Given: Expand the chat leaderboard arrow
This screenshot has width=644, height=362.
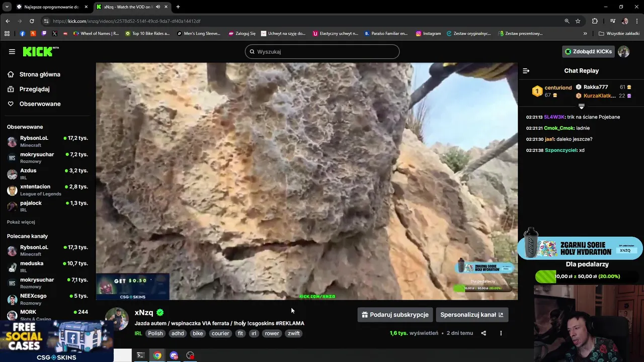Looking at the screenshot, I should [581, 106].
